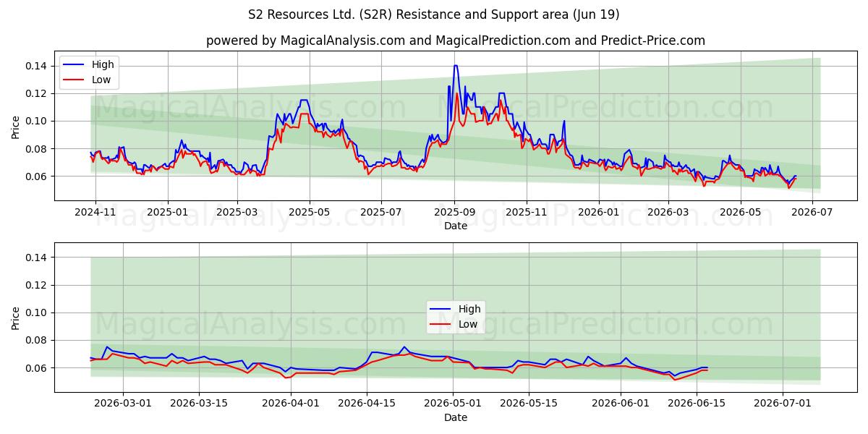Click the bottom chart '0.06' y-axis value
The width and height of the screenshot is (868, 434).
pyautogui.click(x=37, y=368)
